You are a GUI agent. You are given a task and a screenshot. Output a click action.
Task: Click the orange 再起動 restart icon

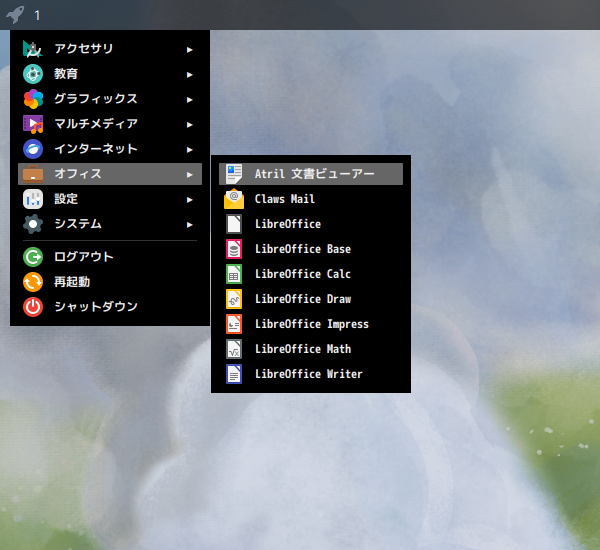33,282
